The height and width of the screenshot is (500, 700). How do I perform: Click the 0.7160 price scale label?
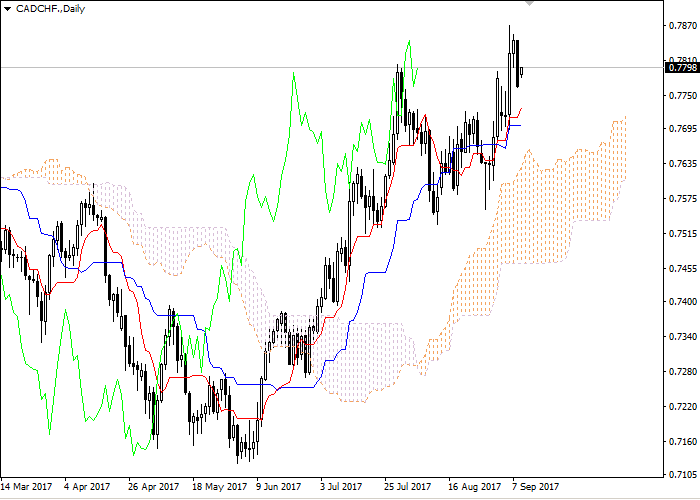(683, 441)
